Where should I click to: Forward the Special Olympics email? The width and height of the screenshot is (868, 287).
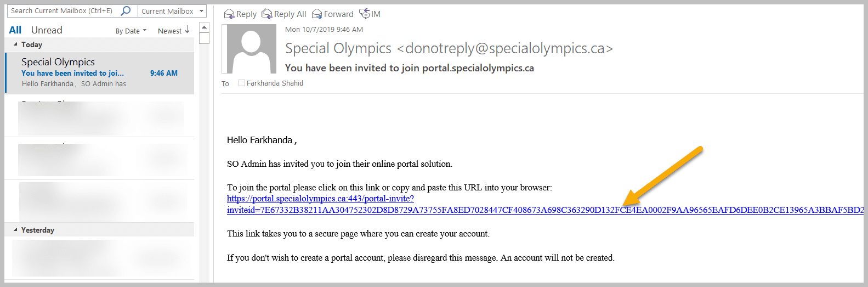pyautogui.click(x=332, y=14)
